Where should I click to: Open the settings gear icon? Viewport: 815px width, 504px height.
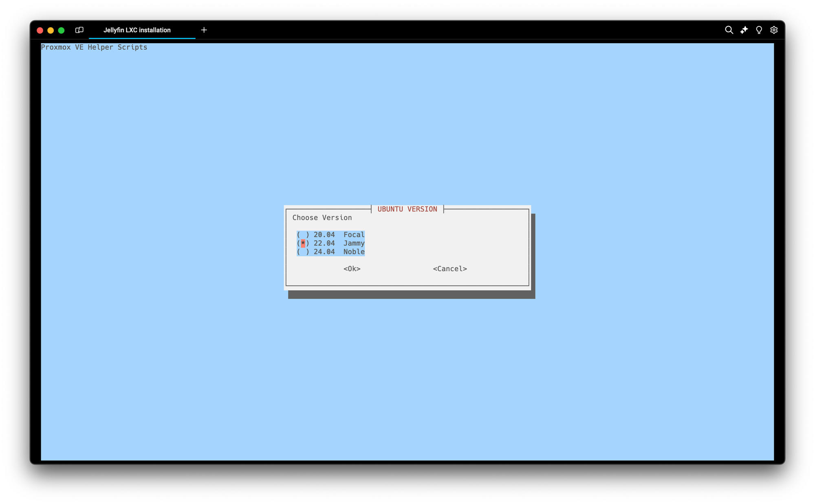click(x=774, y=30)
